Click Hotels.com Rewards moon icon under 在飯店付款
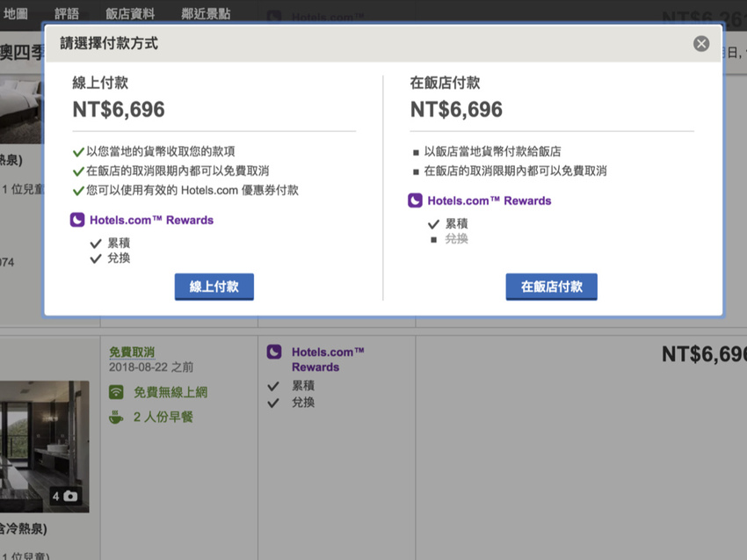The height and width of the screenshot is (560, 747). click(416, 200)
